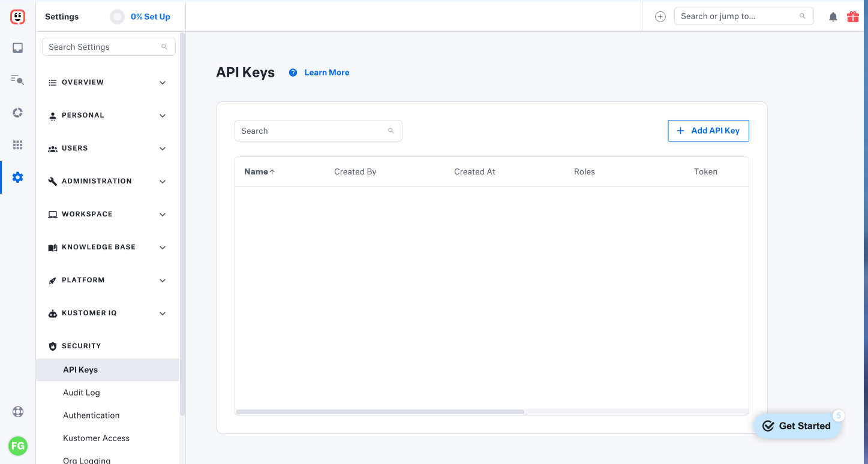868x464 pixels.
Task: Open the help lifebuoy icon
Action: (17, 412)
